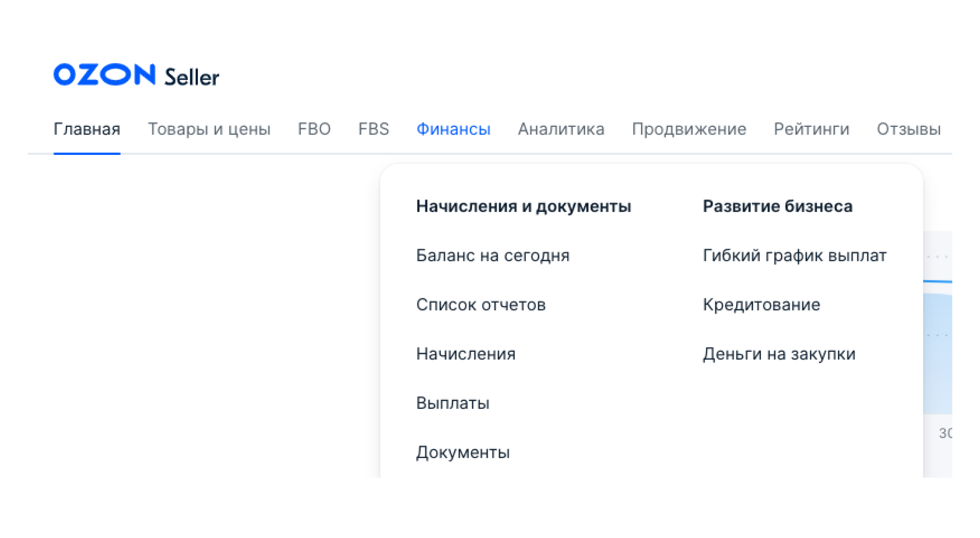Viewport: 980px width, 538px height.
Task: Choose the Кредитование menu item
Action: [x=761, y=304]
